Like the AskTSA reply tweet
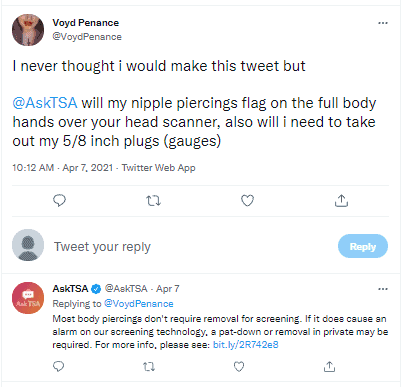The width and height of the screenshot is (405, 387). [x=239, y=367]
